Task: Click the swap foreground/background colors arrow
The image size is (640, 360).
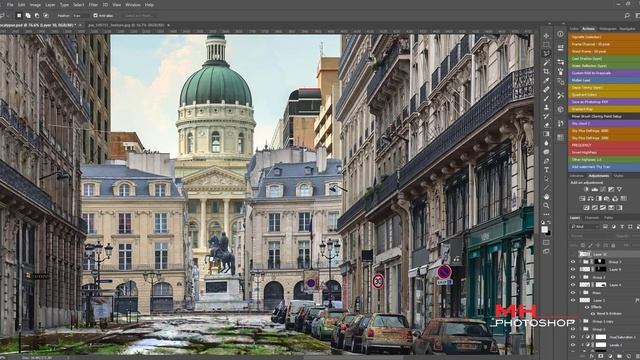Action: (x=549, y=222)
